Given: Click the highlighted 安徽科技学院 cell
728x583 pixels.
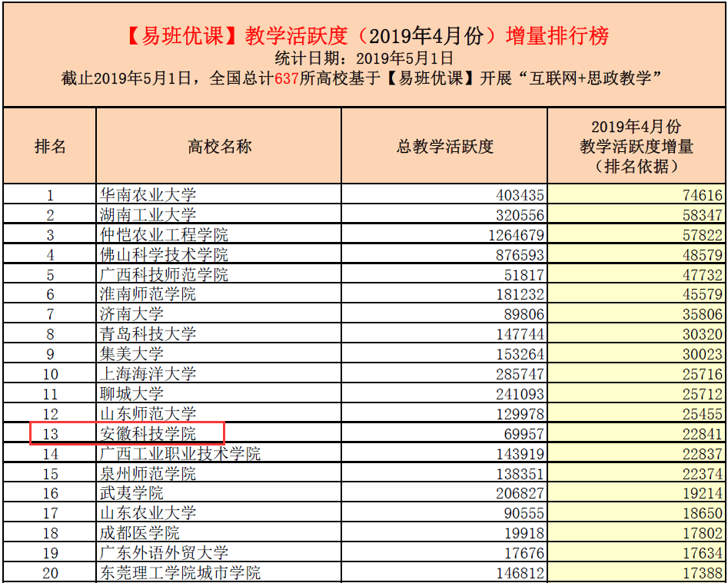Looking at the screenshot, I should coord(148,434).
